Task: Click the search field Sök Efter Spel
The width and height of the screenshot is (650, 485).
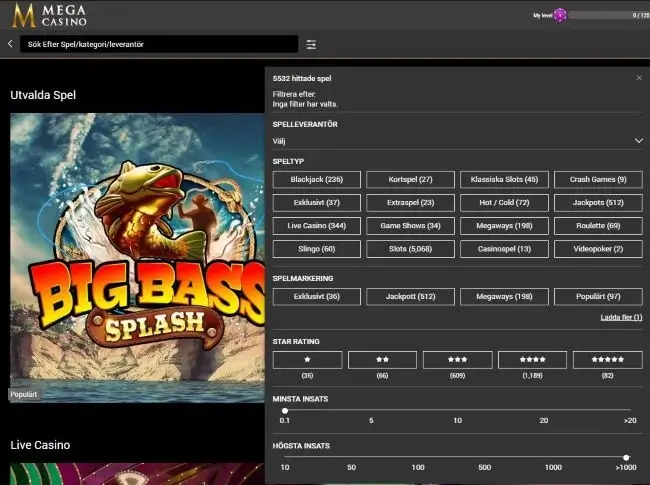Action: (x=159, y=44)
